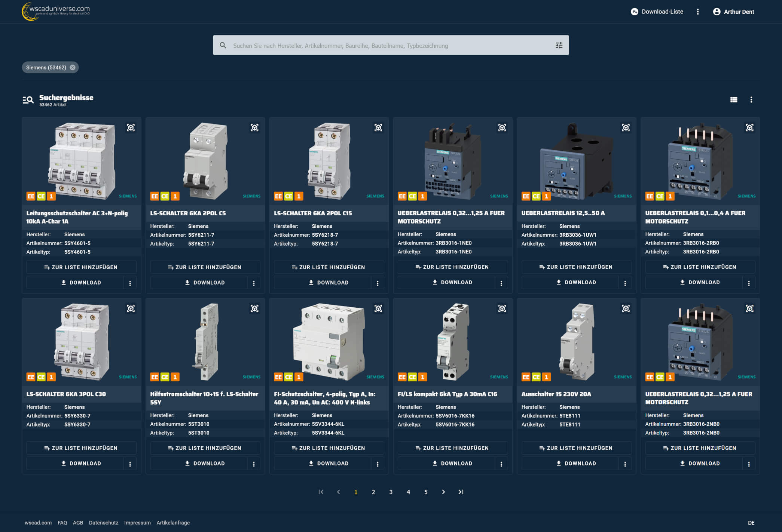Expand download options for 5SY4601-5
This screenshot has width=782, height=532.
(130, 283)
